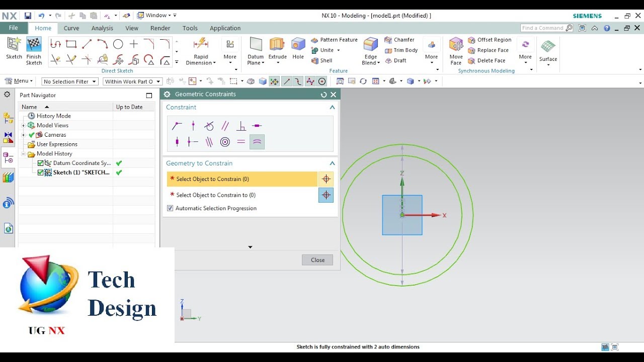Image resolution: width=644 pixels, height=362 pixels.
Task: Select the Arc sketch tool
Action: [102, 44]
